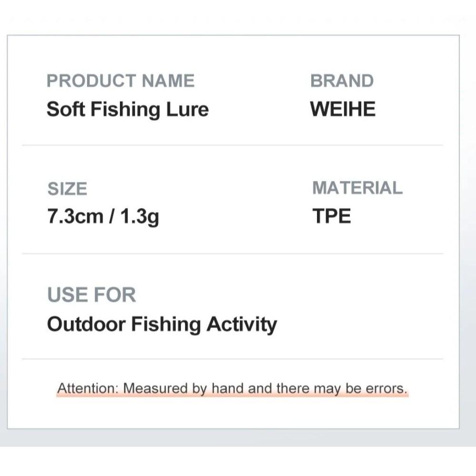Select the Soft Fishing Lure text
This screenshot has width=476, height=476.
128,109
